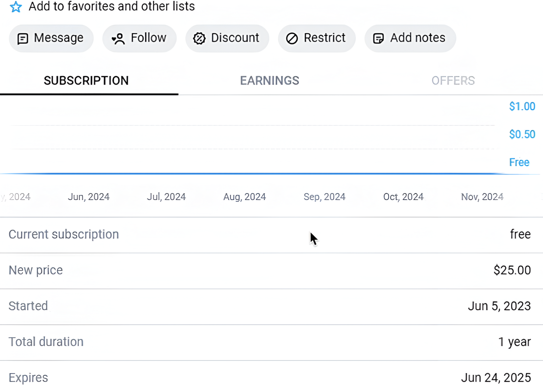Switch to the Offers tab

[x=453, y=81]
